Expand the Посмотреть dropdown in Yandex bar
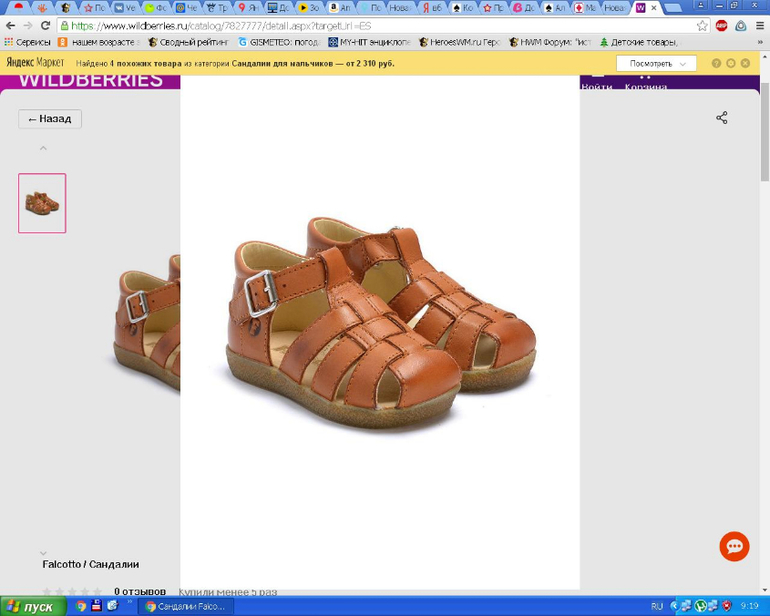770x616 pixels. point(656,63)
